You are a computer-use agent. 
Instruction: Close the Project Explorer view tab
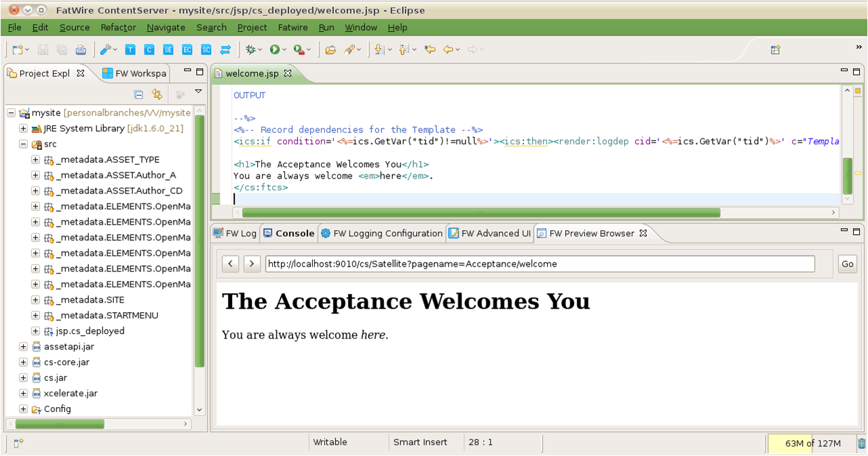coord(80,73)
